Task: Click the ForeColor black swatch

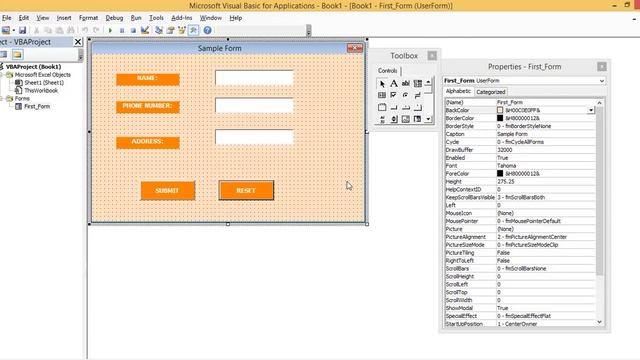Action: tap(500, 173)
